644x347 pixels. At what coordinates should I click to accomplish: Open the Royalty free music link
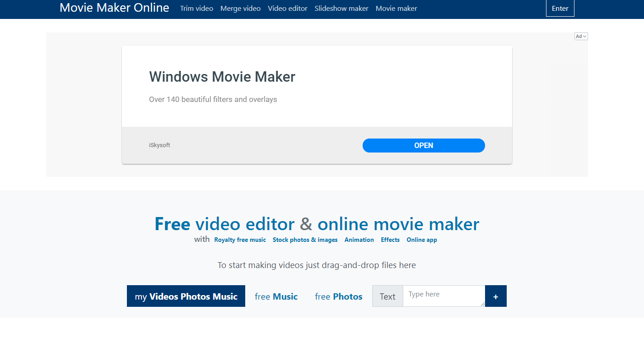(240, 240)
